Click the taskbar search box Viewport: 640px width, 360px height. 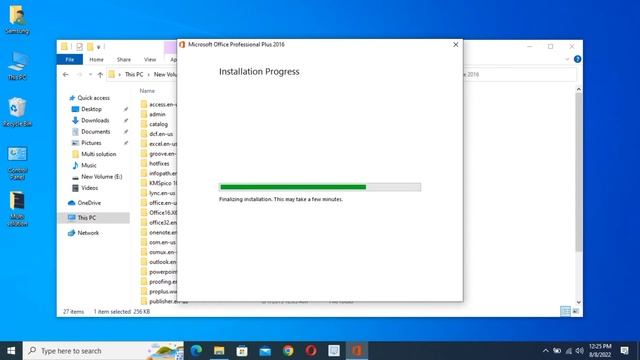click(103, 351)
